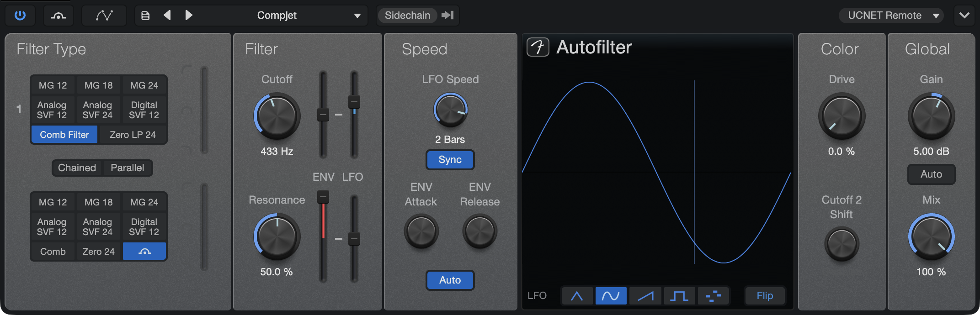Select the step sequencer LFO waveform
This screenshot has width=980, height=315.
[714, 296]
